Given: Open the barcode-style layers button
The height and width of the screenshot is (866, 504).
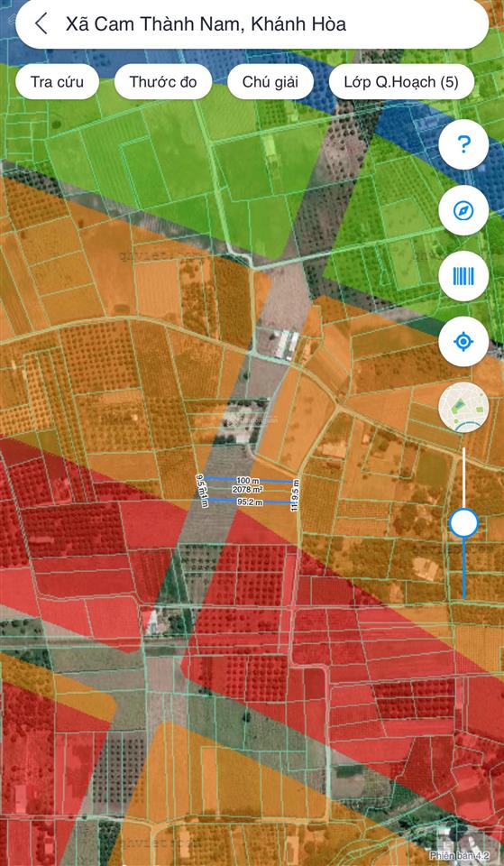Looking at the screenshot, I should 463,276.
